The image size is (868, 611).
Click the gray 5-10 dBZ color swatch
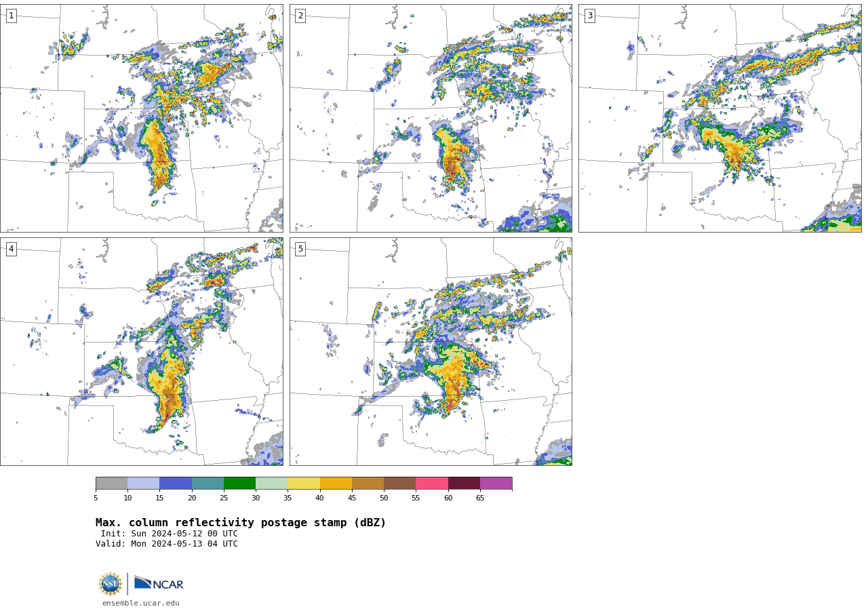111,483
